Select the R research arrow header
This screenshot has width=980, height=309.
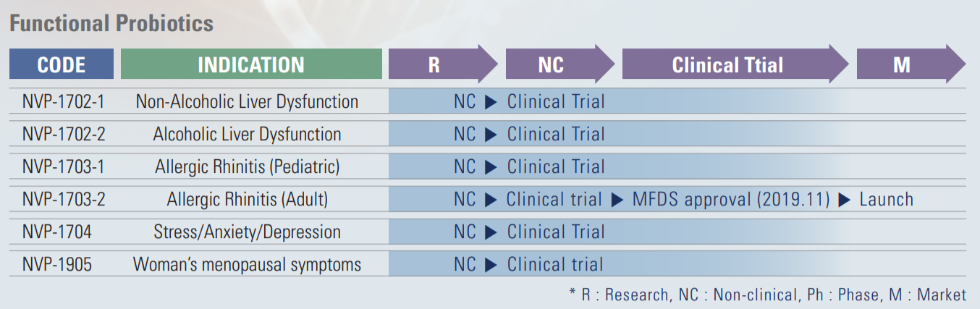click(443, 64)
